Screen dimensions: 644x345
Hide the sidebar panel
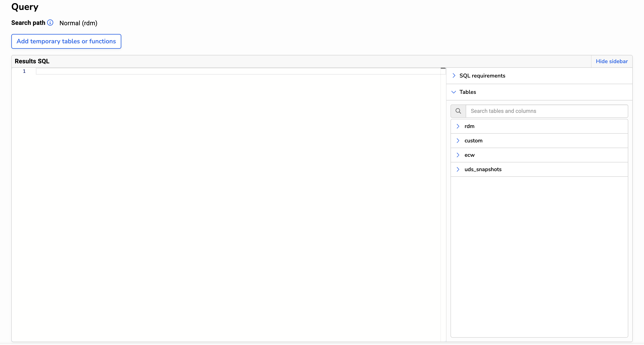coord(612,61)
